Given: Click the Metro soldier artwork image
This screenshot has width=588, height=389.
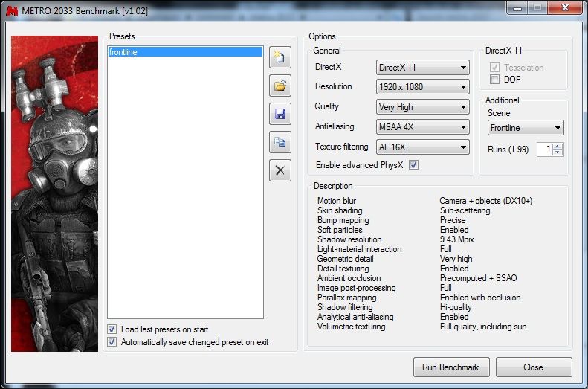Looking at the screenshot, I should (55, 193).
